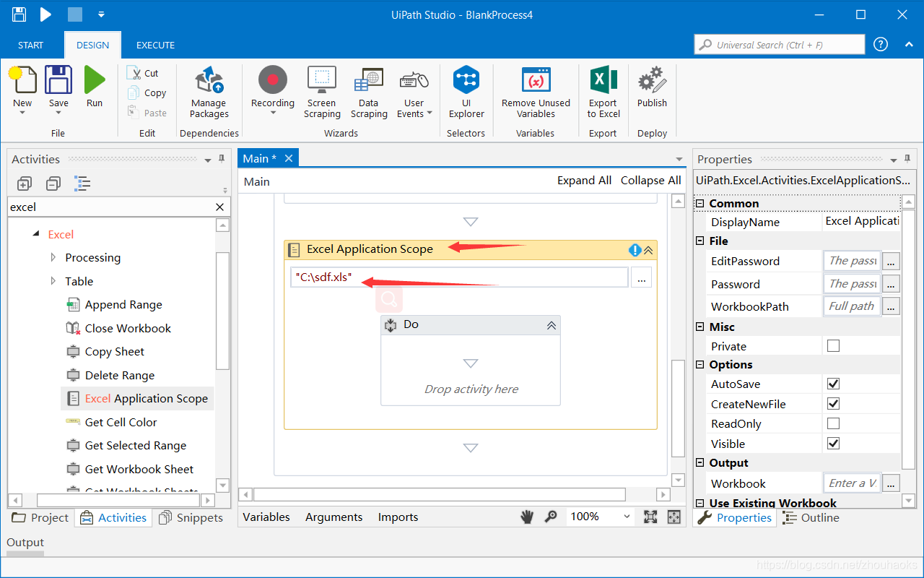The width and height of the screenshot is (924, 578).
Task: Publish the project
Action: pyautogui.click(x=652, y=87)
